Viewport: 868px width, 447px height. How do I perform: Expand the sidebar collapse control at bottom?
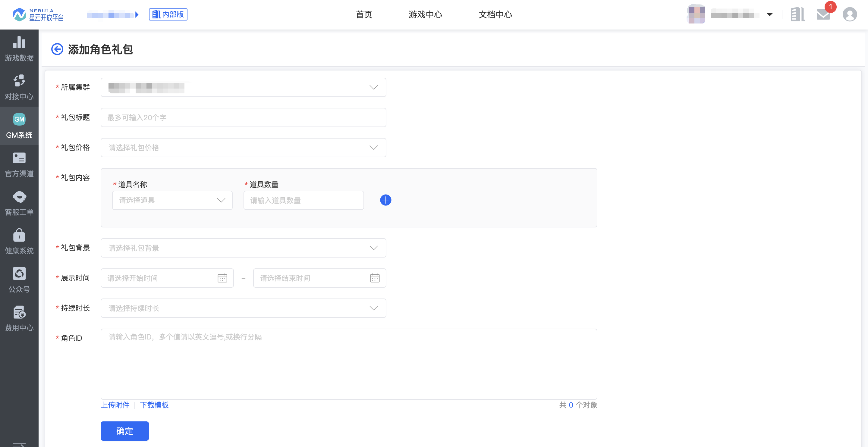pyautogui.click(x=19, y=444)
